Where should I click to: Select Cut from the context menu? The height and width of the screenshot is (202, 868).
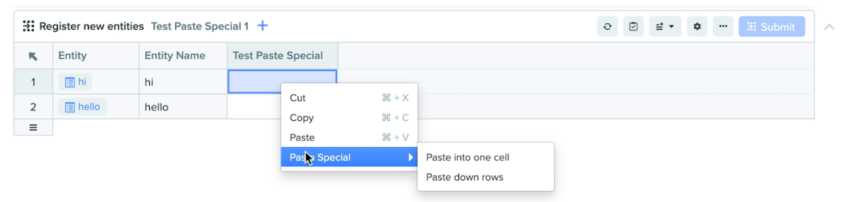pos(349,98)
